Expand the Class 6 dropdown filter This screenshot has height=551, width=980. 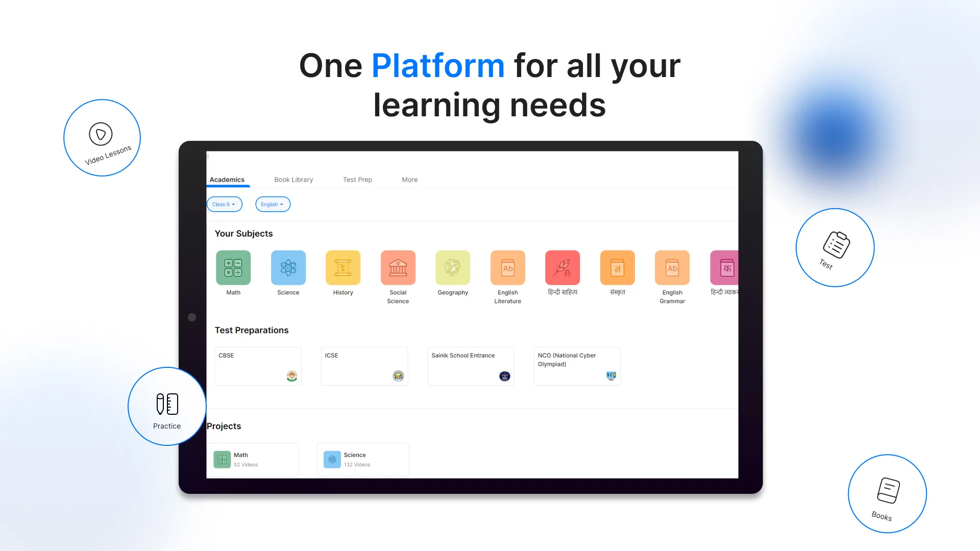point(225,204)
